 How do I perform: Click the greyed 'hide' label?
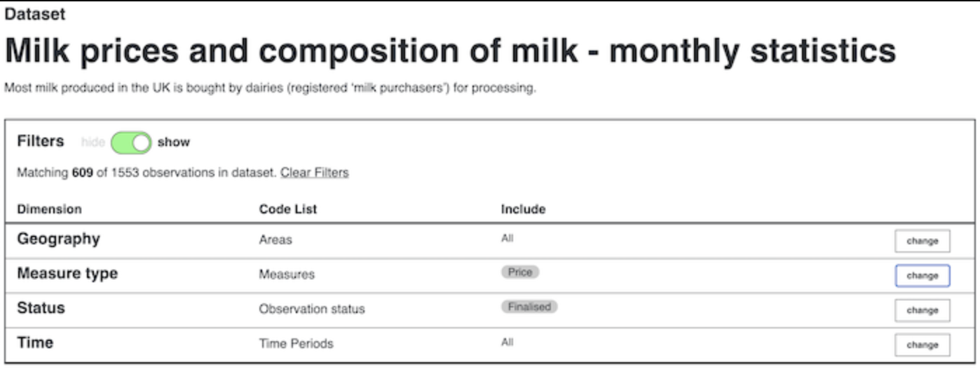coord(93,142)
